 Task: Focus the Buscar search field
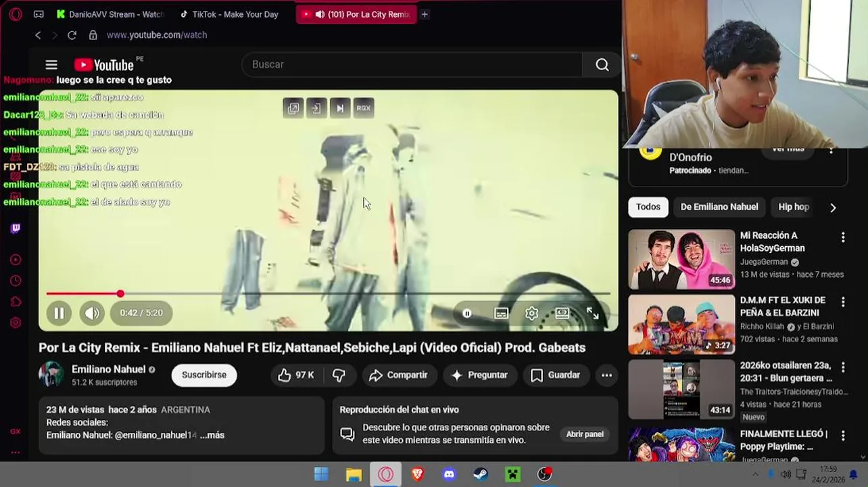pyautogui.click(x=411, y=64)
